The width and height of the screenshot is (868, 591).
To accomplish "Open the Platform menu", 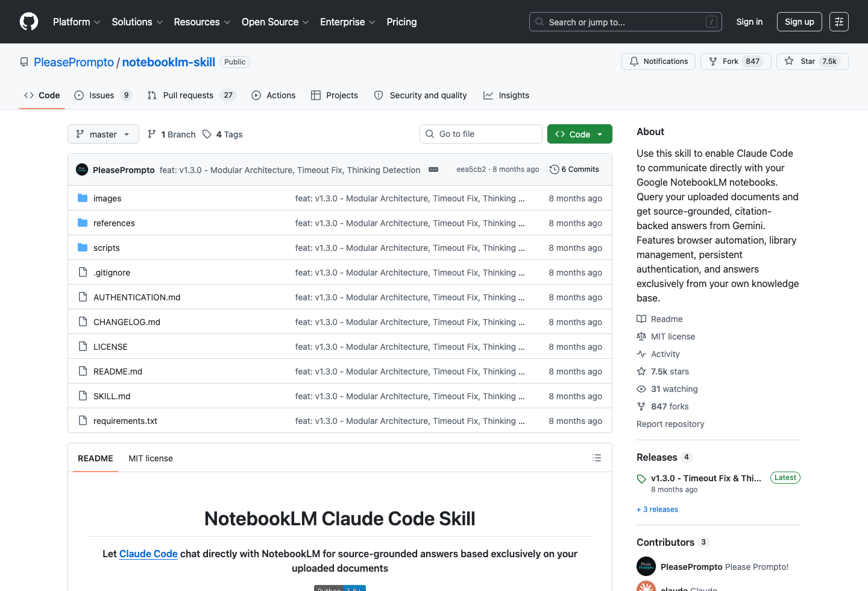I will (77, 22).
